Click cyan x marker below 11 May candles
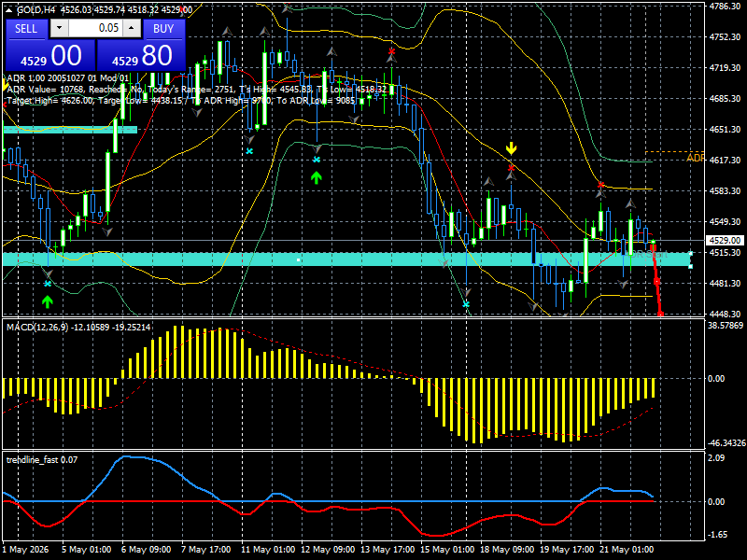747x560 pixels. [249, 151]
